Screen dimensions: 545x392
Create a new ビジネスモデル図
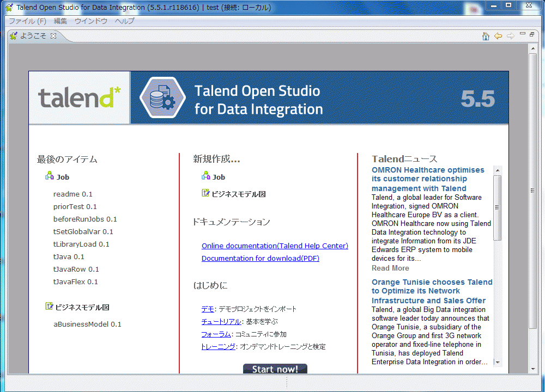(x=239, y=194)
